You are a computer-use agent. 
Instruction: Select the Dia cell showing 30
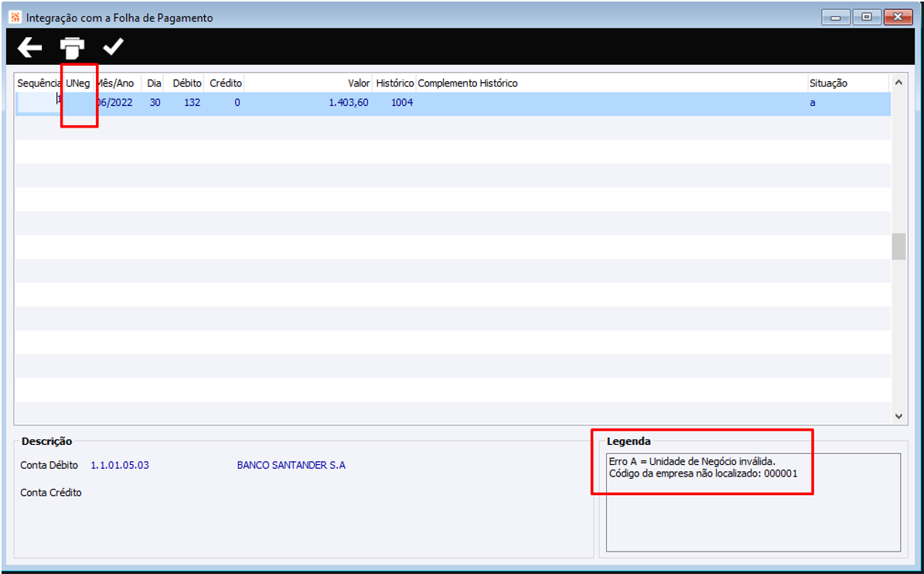(155, 103)
